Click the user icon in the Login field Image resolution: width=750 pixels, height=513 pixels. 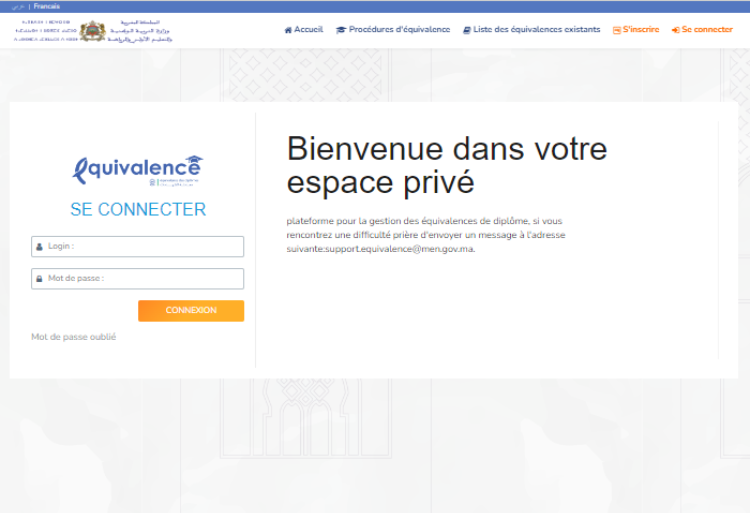pos(39,246)
